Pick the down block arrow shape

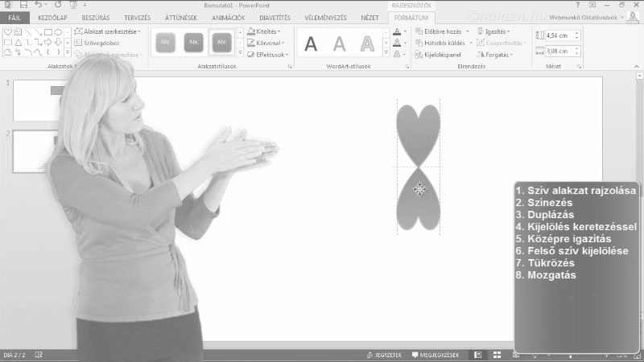click(x=58, y=43)
